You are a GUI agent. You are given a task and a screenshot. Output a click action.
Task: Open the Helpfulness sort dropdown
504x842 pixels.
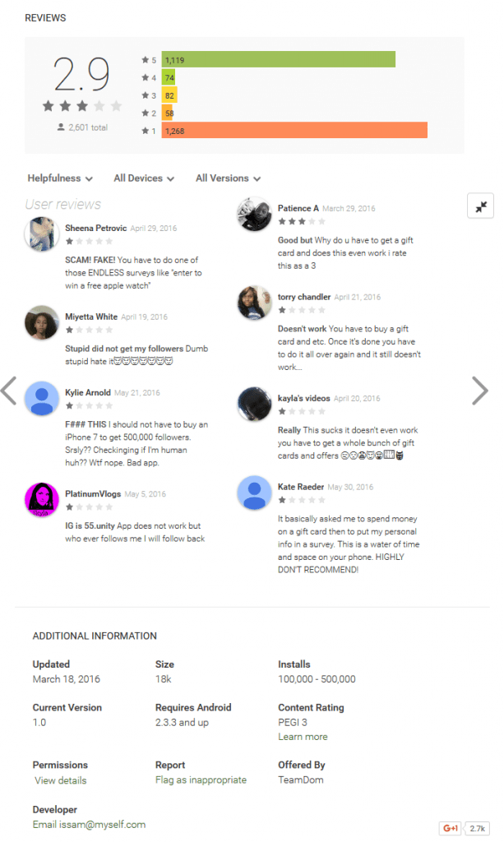[60, 178]
